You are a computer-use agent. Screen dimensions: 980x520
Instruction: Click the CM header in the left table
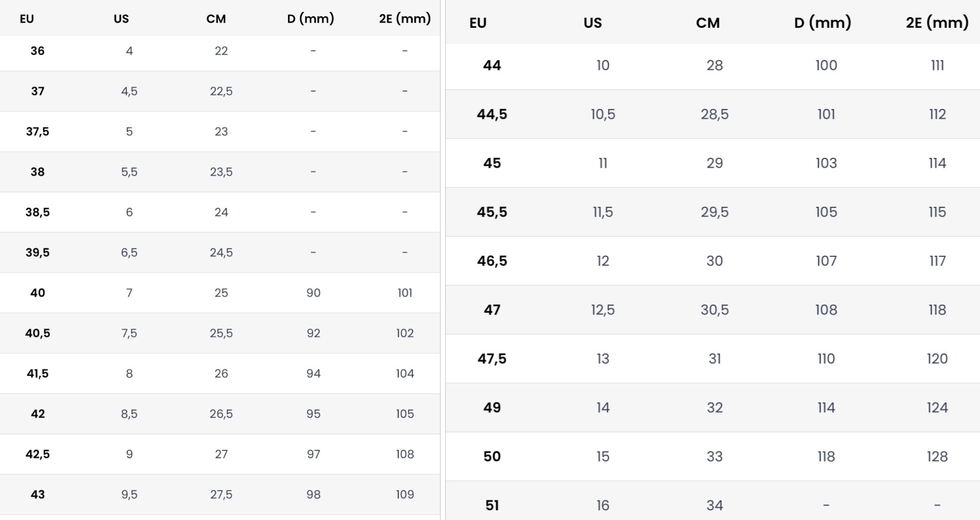216,19
